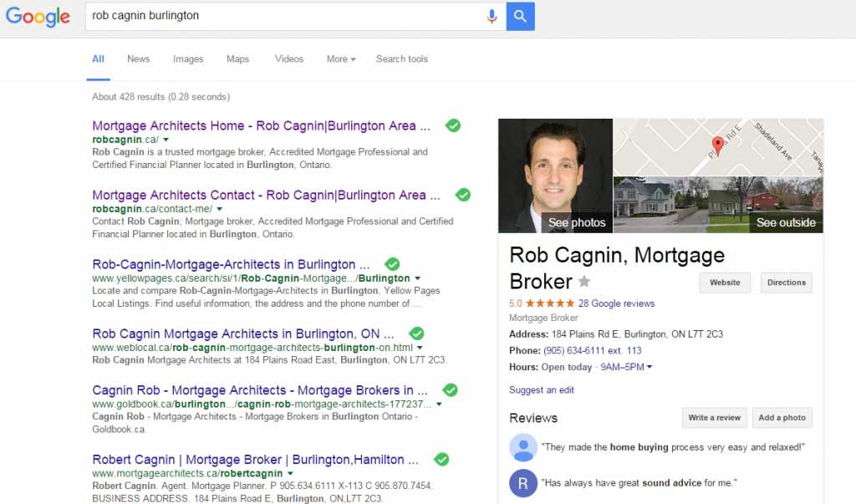This screenshot has height=504, width=856.
Task: Click the Google logo
Action: [x=38, y=16]
